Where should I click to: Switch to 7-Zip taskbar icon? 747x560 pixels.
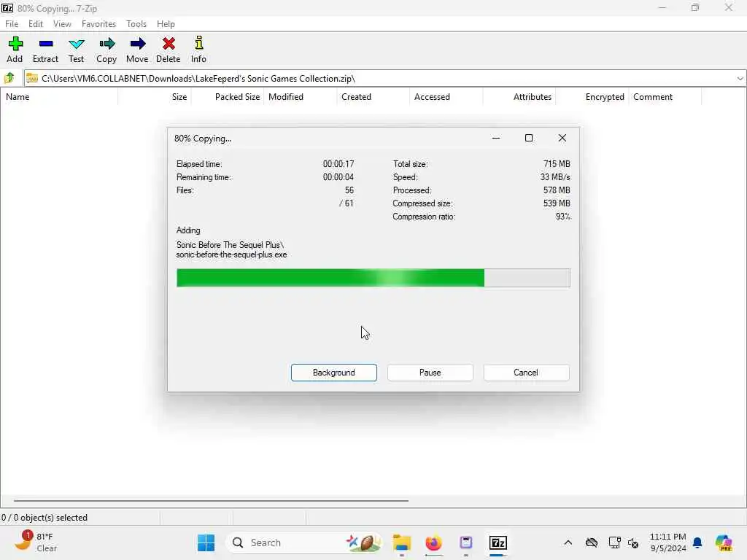[x=498, y=542]
